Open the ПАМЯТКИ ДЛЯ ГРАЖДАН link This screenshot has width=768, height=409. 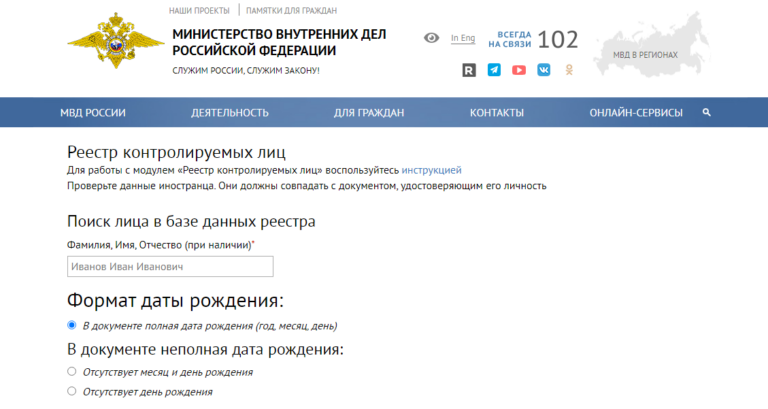[291, 10]
